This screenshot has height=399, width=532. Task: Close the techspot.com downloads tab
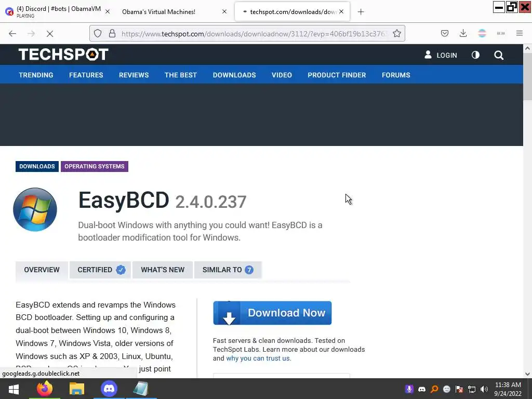click(x=341, y=11)
